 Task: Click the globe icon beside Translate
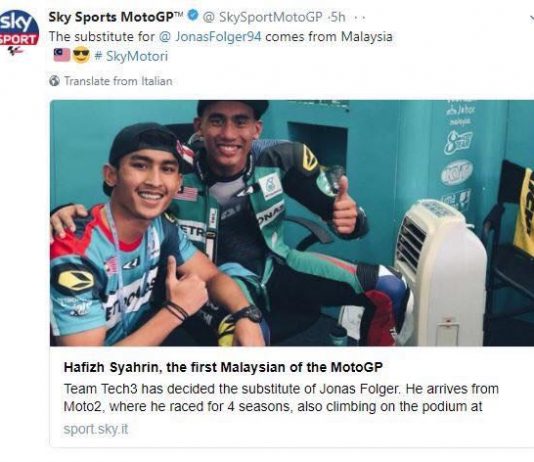[x=54, y=81]
